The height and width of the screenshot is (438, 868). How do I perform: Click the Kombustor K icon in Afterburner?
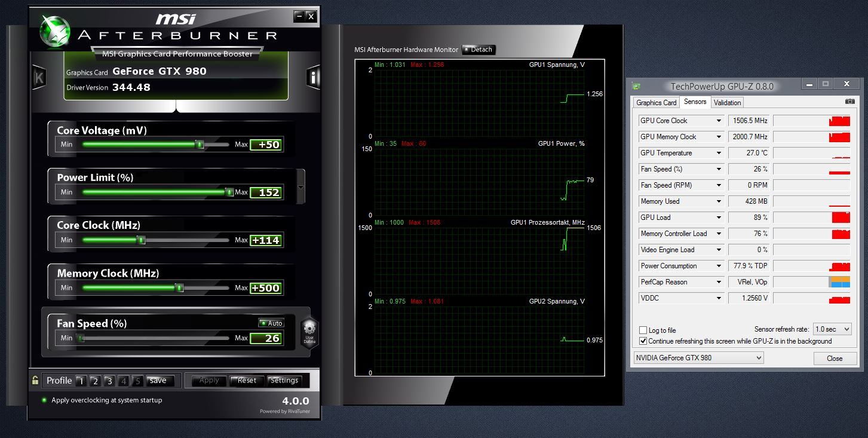(x=39, y=78)
